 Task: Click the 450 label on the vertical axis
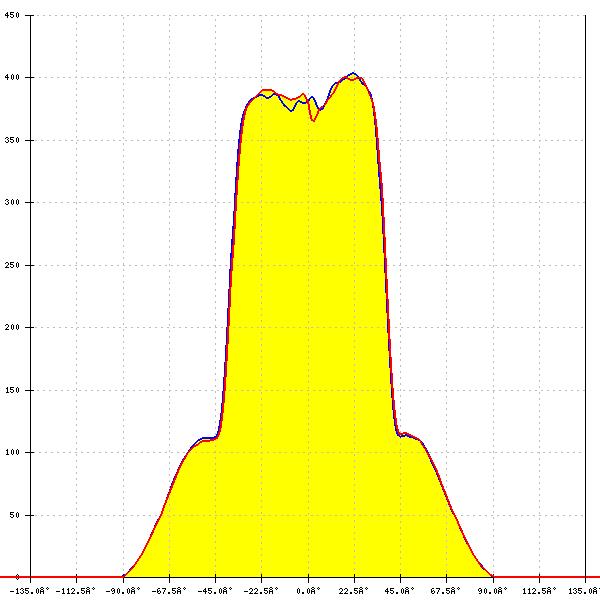point(12,16)
